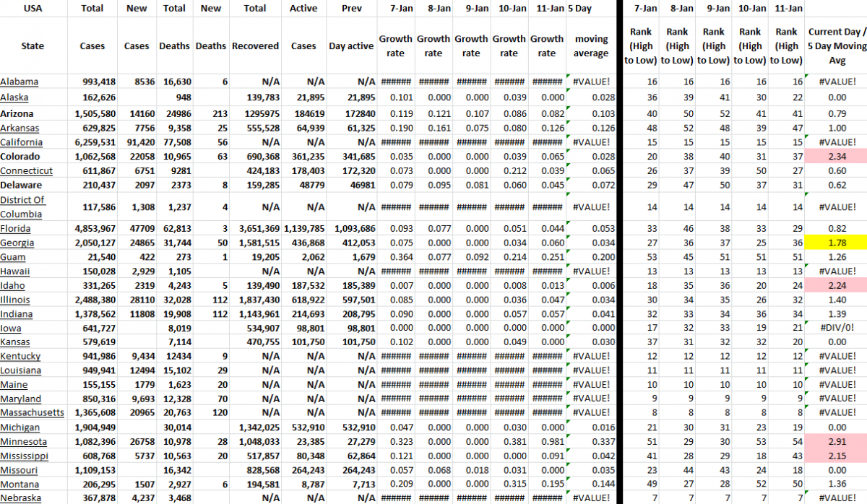
Task: Click the pink 2.34 cell for Colorado
Action: (837, 157)
